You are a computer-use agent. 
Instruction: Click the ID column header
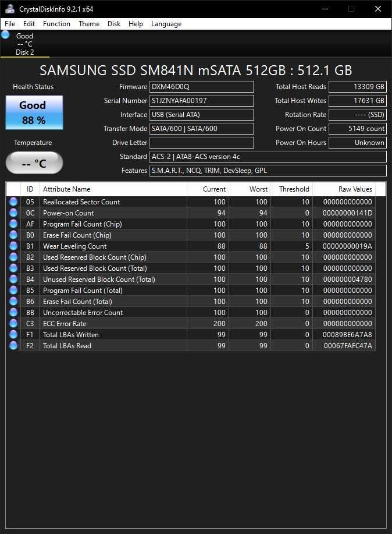tap(30, 189)
